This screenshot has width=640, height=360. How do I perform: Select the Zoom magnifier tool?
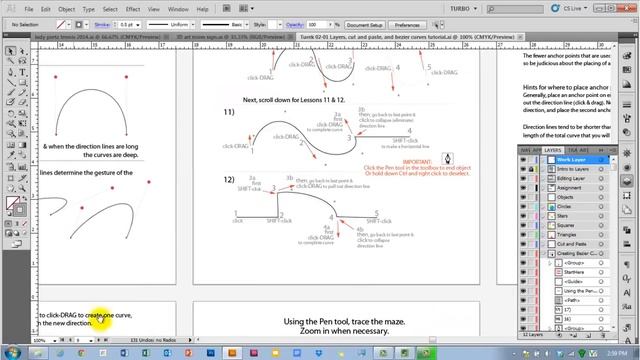pyautogui.click(x=22, y=189)
